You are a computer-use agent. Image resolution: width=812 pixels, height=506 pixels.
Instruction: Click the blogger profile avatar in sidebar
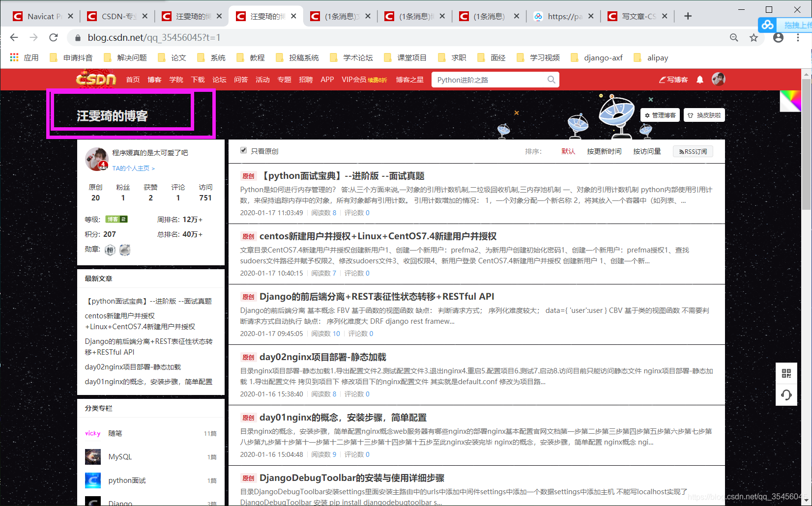96,159
